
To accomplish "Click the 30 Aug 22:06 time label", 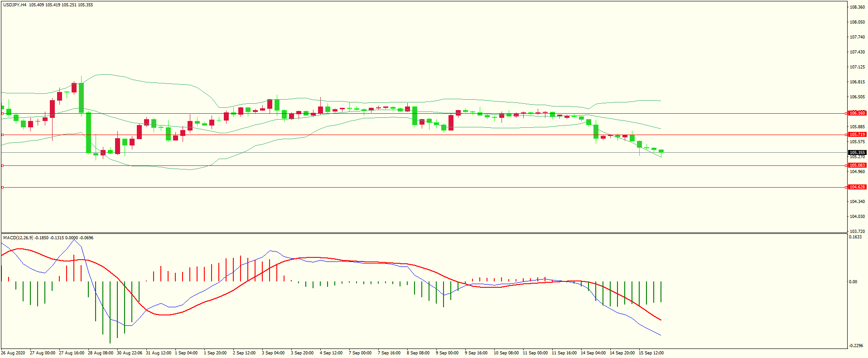I will point(130,353).
